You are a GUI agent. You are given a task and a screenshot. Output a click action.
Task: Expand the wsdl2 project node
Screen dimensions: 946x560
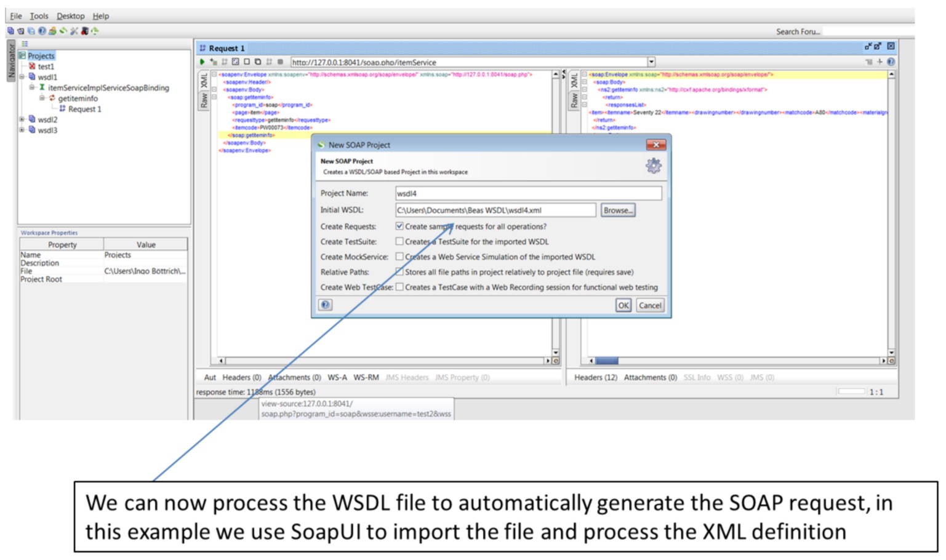[22, 119]
